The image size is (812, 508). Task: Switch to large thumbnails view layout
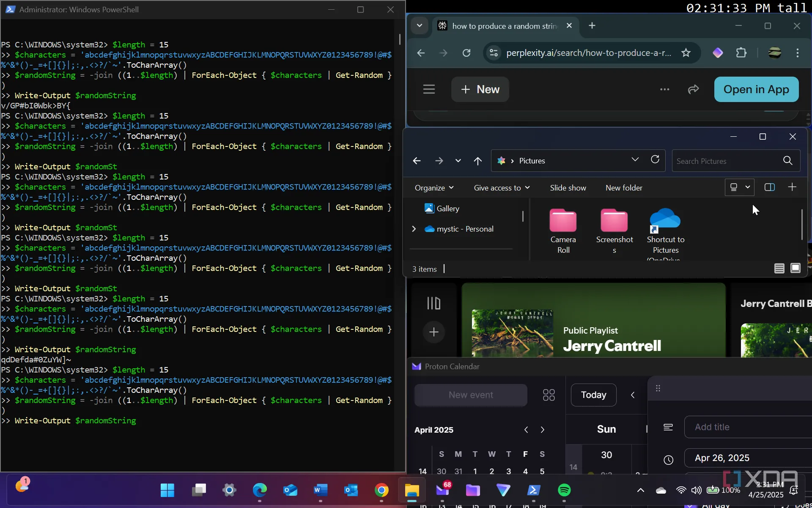tap(795, 268)
